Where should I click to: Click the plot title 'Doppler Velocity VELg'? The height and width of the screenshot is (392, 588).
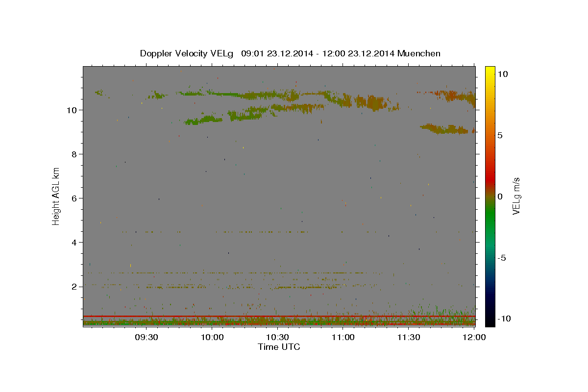tap(187, 53)
